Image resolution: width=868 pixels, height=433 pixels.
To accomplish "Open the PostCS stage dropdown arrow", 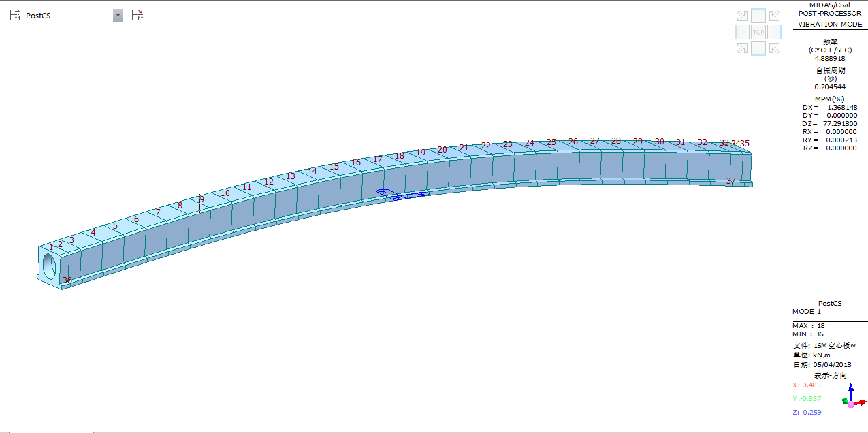I will [118, 16].
